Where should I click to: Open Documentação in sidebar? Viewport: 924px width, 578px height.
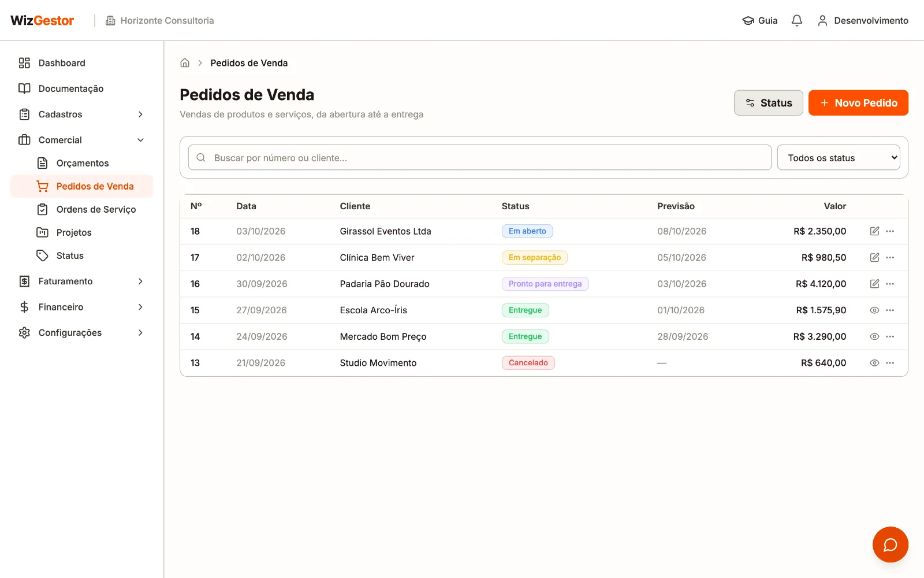coord(82,88)
